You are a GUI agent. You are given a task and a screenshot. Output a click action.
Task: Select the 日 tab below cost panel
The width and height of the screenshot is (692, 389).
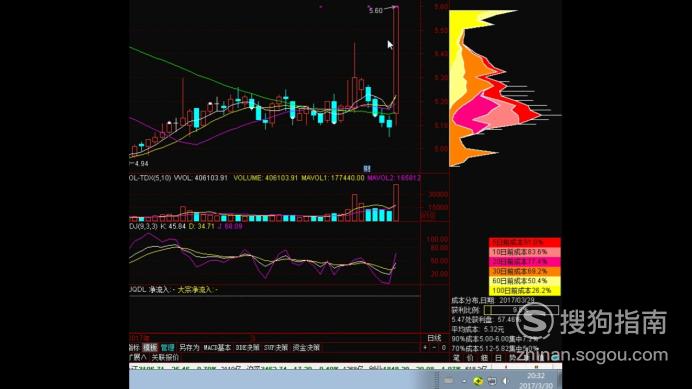click(498, 358)
